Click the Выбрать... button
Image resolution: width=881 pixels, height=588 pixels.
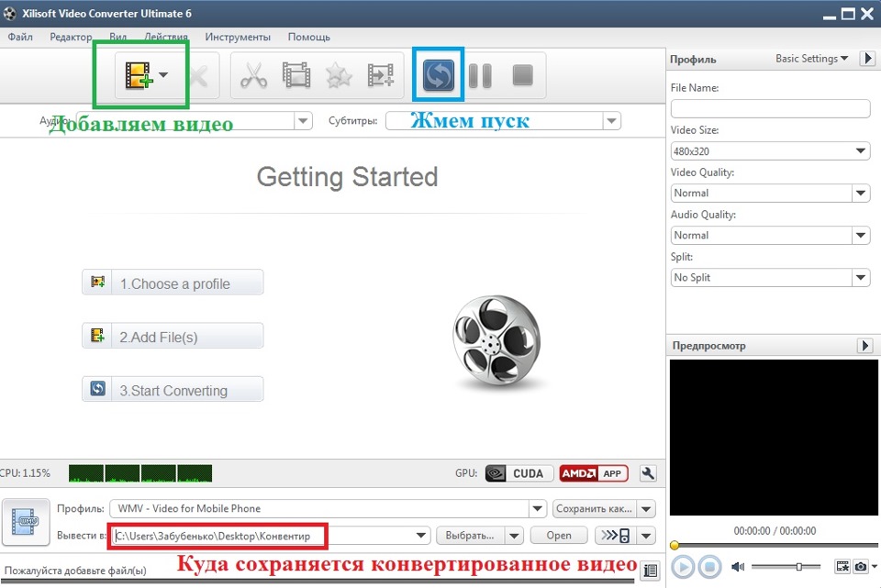click(470, 536)
